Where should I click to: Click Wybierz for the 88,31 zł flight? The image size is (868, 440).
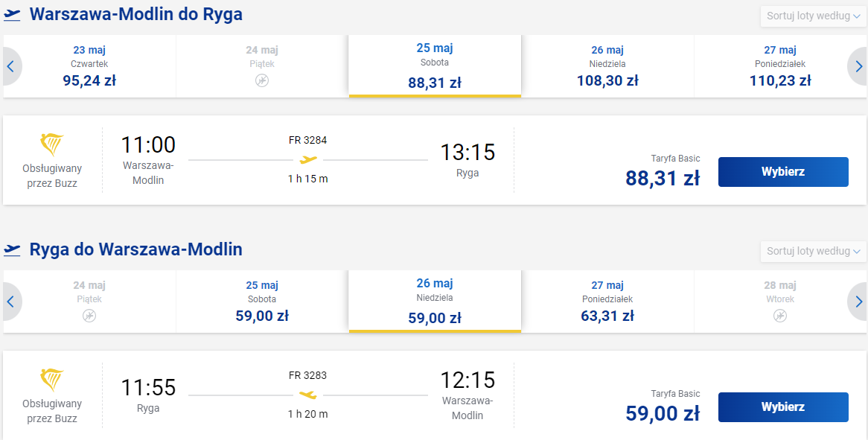click(783, 171)
